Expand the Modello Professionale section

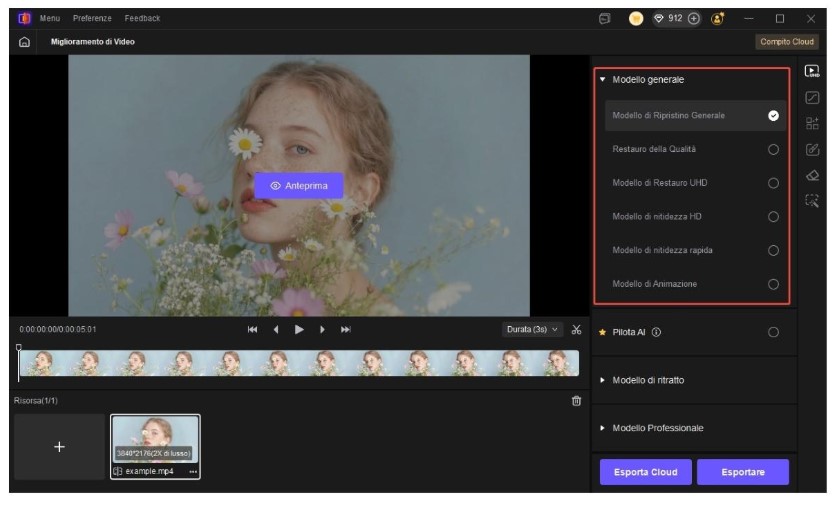click(603, 428)
